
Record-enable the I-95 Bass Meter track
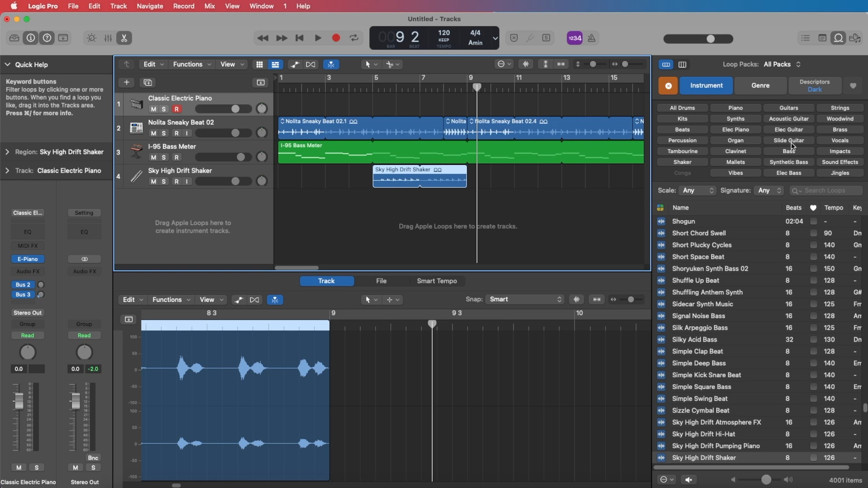click(x=177, y=157)
